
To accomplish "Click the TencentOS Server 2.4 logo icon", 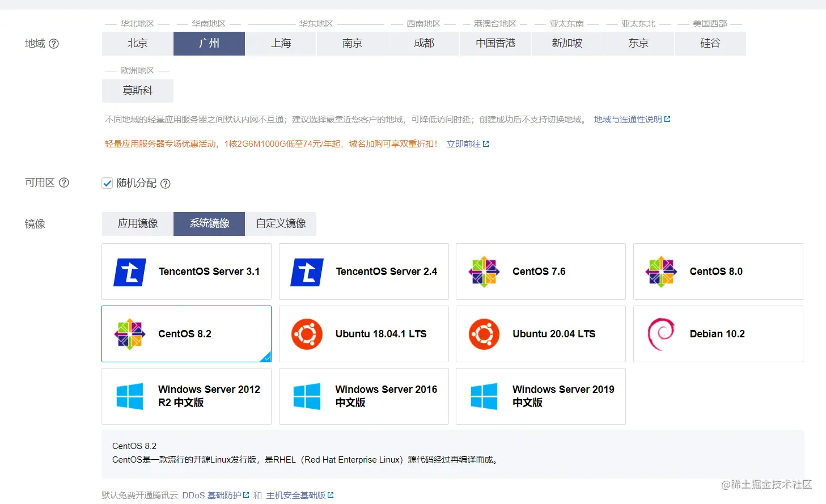I will coord(307,272).
